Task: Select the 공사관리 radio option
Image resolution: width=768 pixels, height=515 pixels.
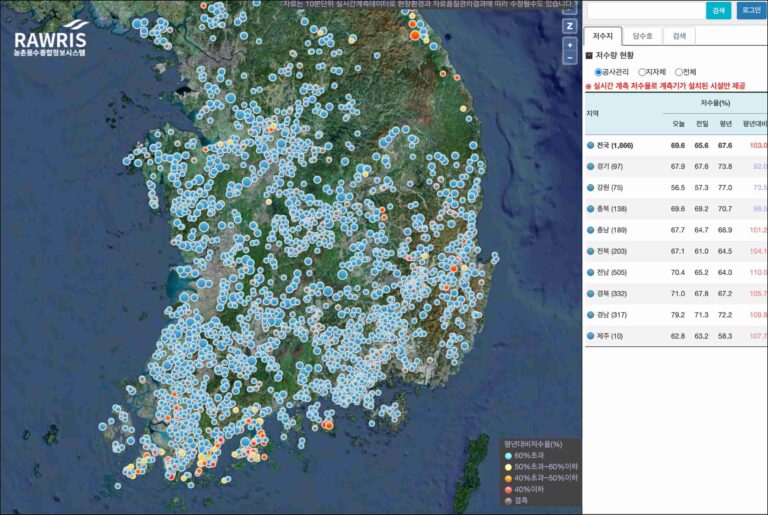Action: point(599,72)
